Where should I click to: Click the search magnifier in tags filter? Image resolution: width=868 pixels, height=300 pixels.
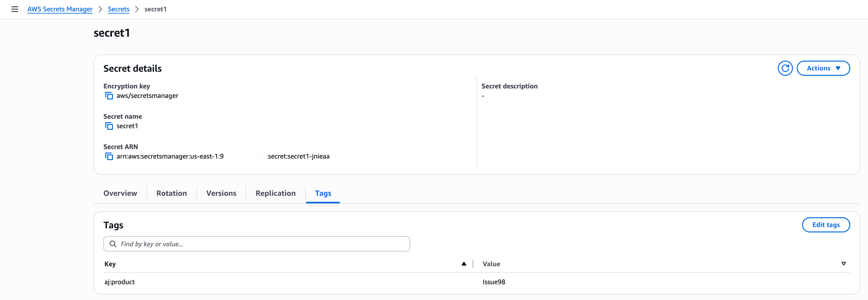[113, 244]
